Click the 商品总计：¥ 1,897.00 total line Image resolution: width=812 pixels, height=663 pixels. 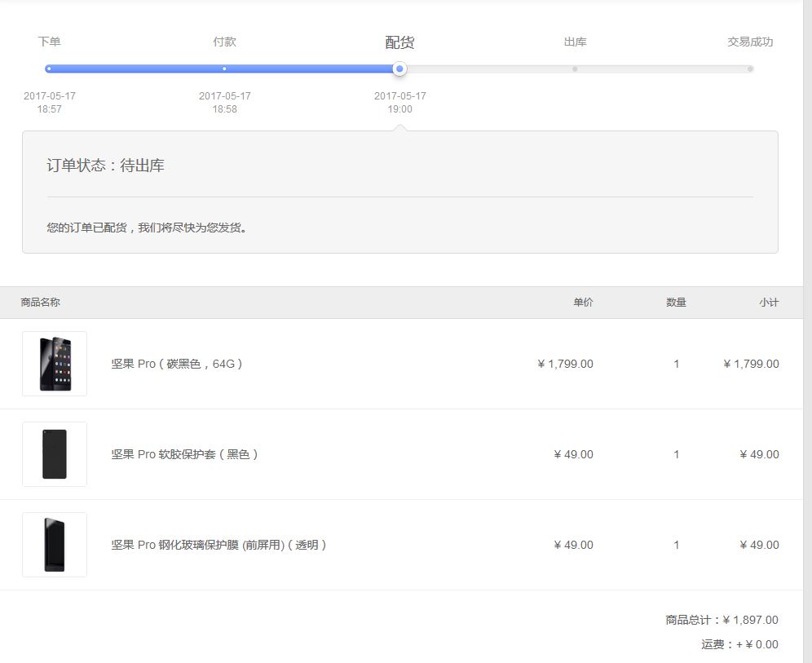[722, 620]
